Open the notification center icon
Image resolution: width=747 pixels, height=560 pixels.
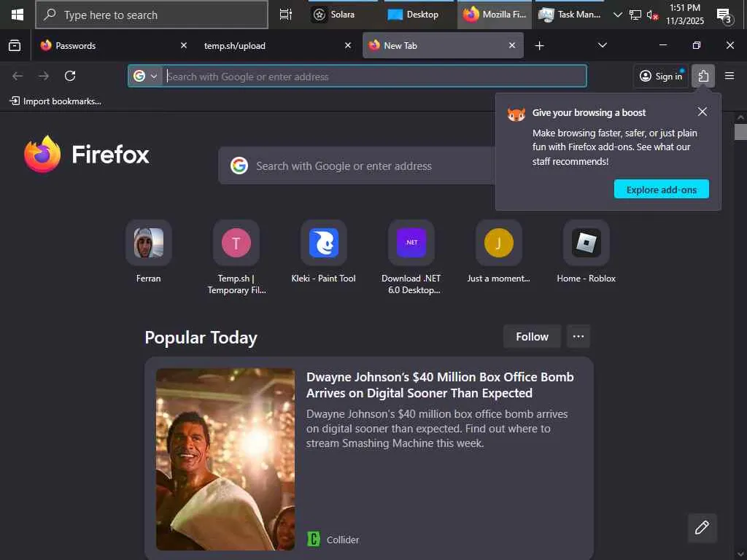[x=724, y=16]
